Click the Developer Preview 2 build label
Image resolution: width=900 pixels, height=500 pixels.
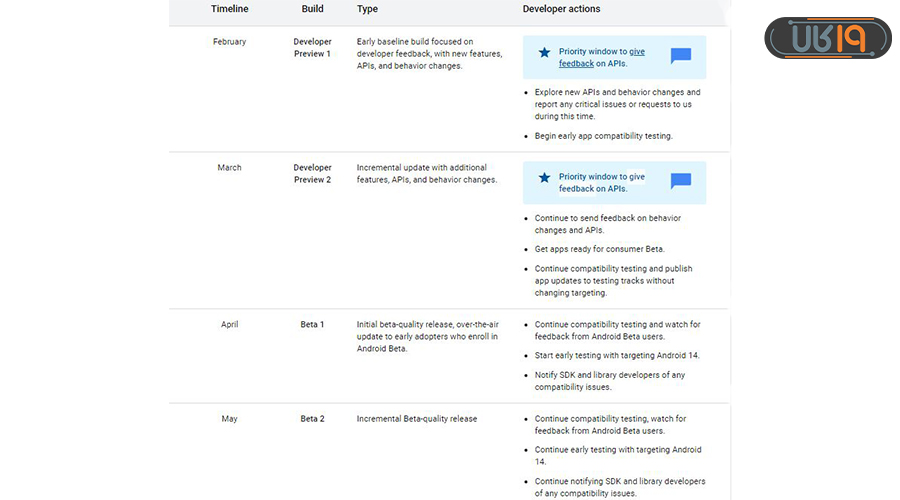click(312, 173)
